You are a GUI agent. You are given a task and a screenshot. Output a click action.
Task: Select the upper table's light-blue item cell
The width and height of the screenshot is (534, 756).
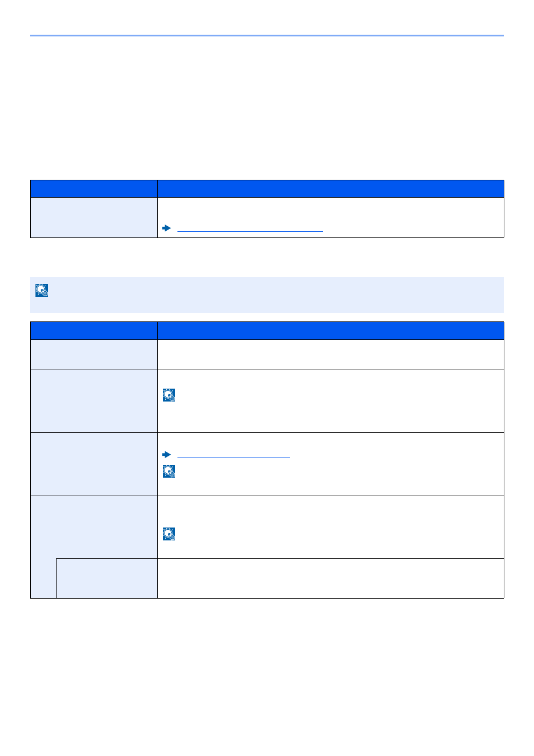[x=94, y=217]
